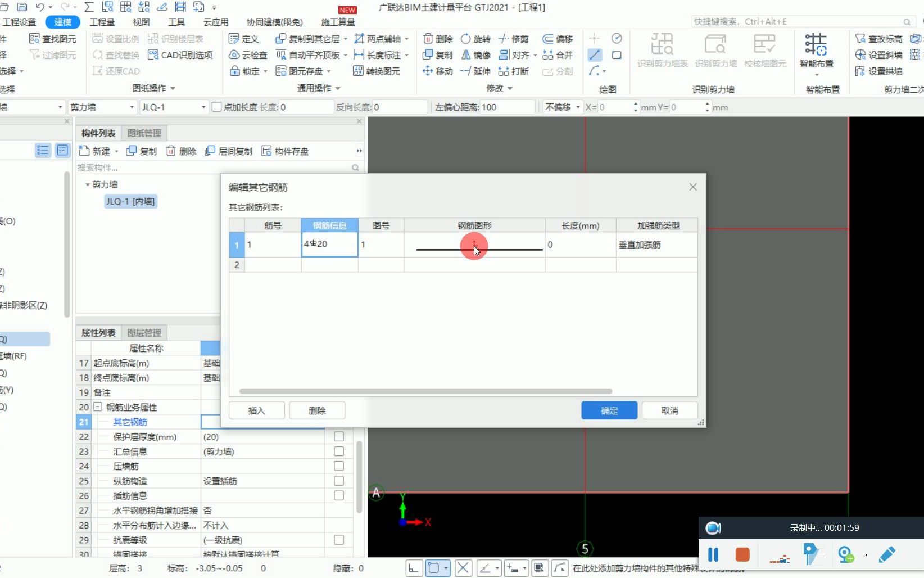Open the 视图 ribbon tab
This screenshot has height=578, width=924.
coord(141,22)
